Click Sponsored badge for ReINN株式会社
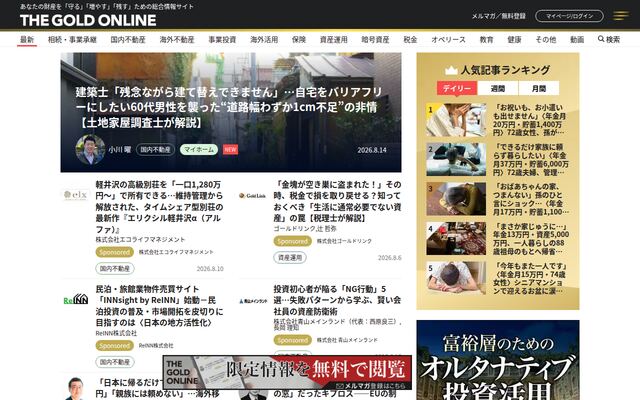 pos(115,346)
